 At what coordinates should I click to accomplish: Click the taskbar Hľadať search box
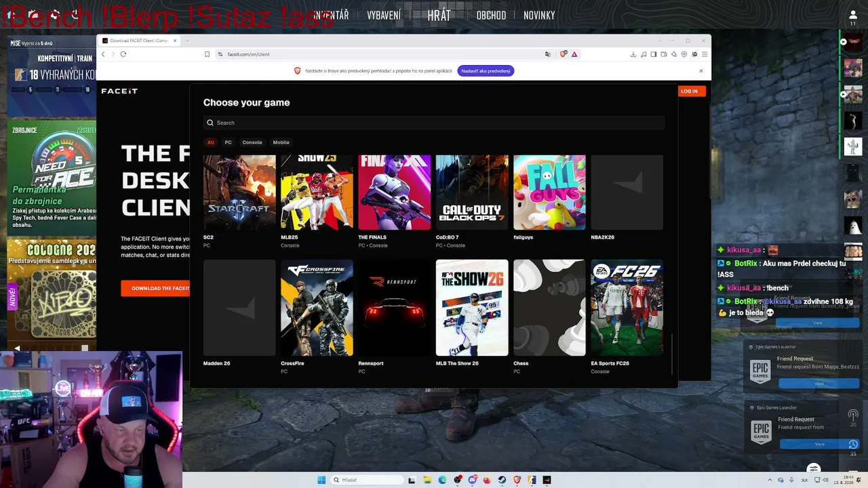click(x=366, y=480)
